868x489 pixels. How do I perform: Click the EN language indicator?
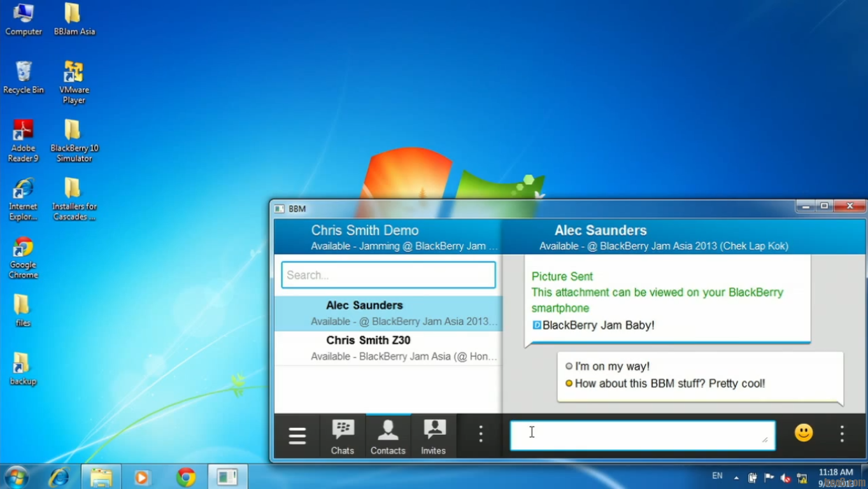pos(717,476)
